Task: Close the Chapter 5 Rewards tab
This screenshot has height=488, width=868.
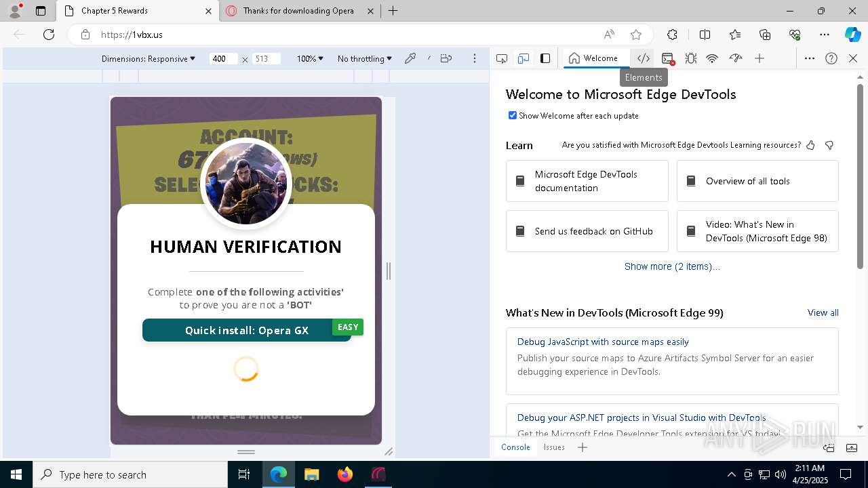Action: pos(209,11)
